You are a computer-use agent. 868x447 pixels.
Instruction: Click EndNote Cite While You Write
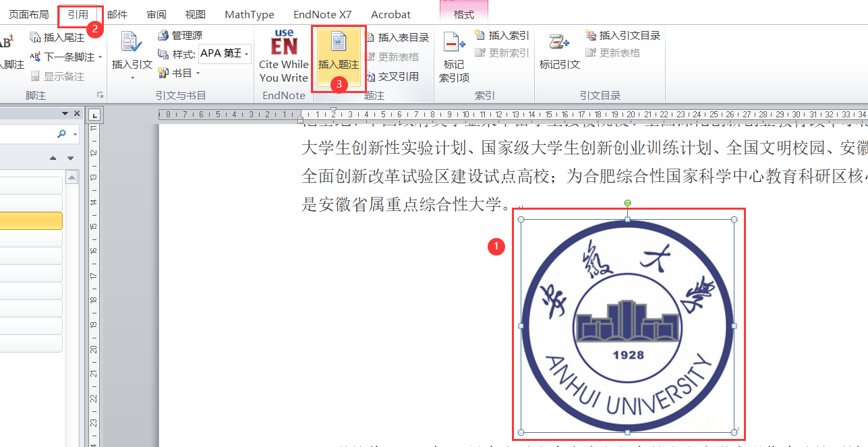point(284,57)
